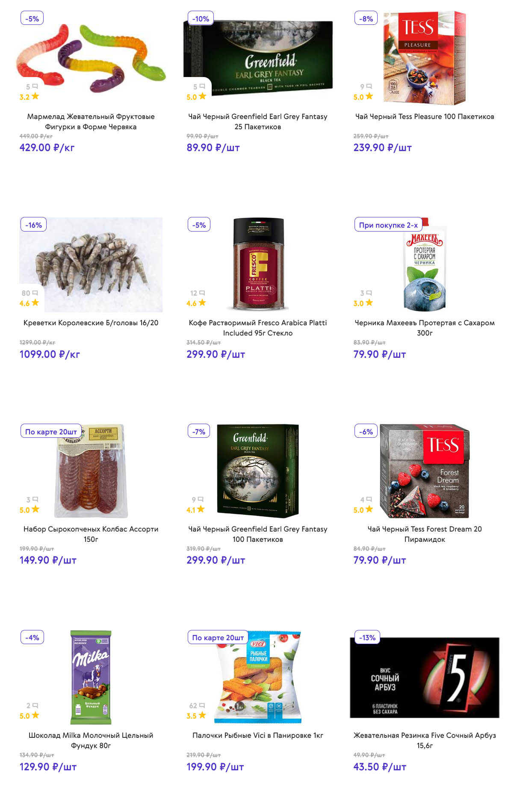Image resolution: width=532 pixels, height=799 pixels.
Task: Click the comments icon on the shrimp product
Action: point(35,293)
